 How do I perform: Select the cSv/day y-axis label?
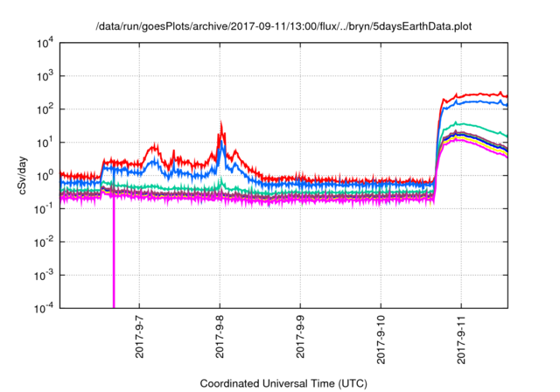point(23,176)
